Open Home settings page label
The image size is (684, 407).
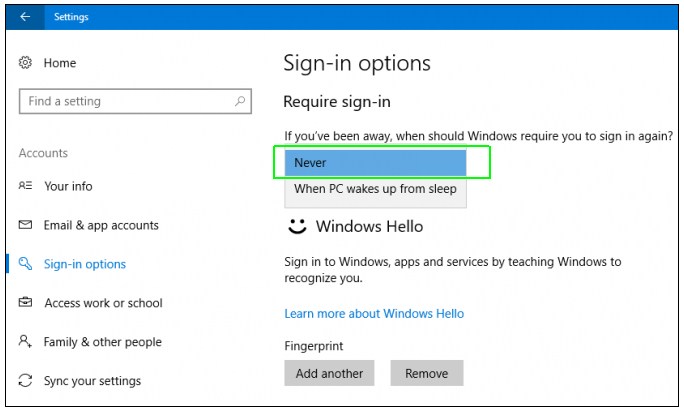(60, 63)
